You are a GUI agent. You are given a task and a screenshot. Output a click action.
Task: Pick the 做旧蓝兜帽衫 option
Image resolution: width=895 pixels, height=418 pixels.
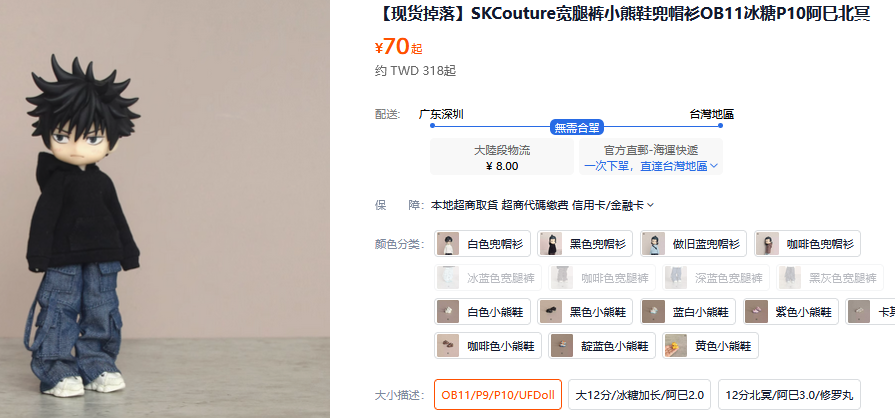coord(694,244)
